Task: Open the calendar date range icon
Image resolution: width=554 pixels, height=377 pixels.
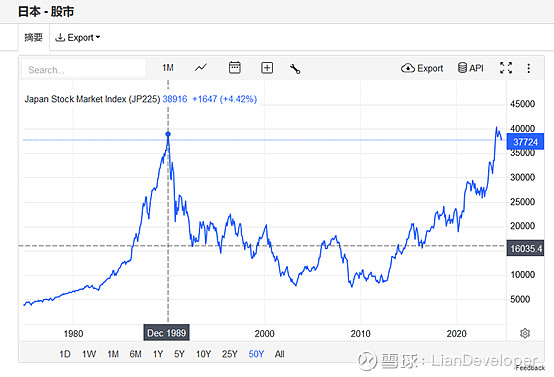Action: click(235, 67)
